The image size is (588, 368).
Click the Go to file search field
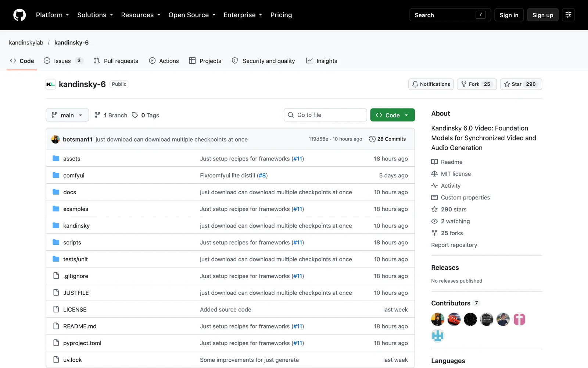click(325, 115)
